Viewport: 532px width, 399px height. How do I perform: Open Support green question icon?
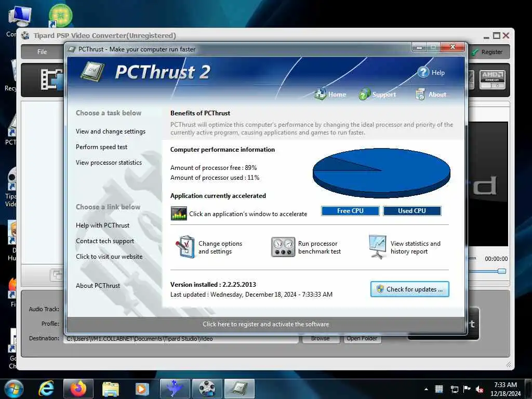coord(364,95)
